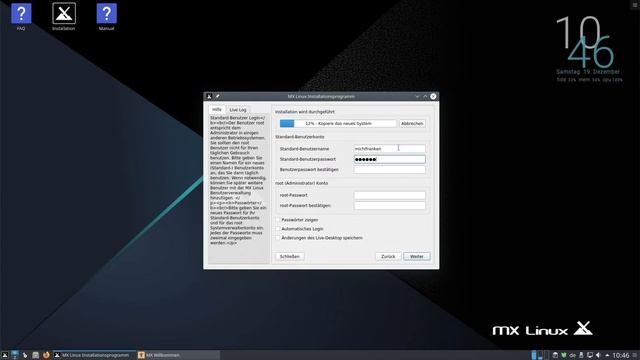Switch to the Live Log tab

pos(238,110)
